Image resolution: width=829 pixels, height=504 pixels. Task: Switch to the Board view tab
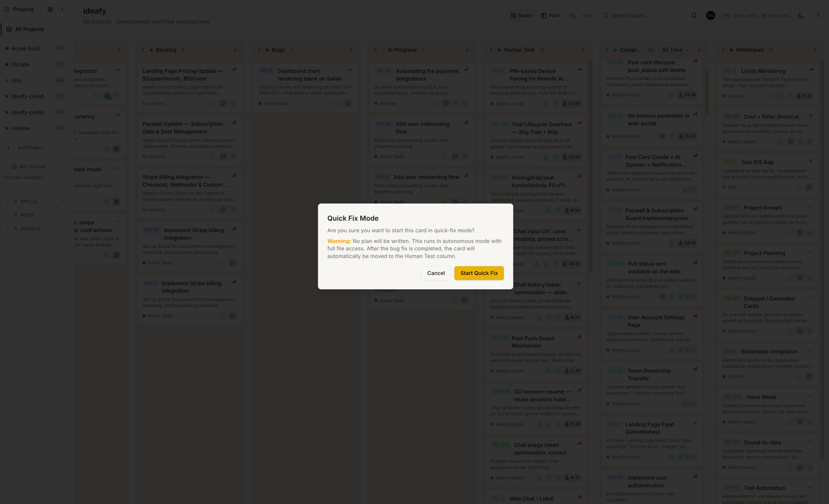coord(521,16)
